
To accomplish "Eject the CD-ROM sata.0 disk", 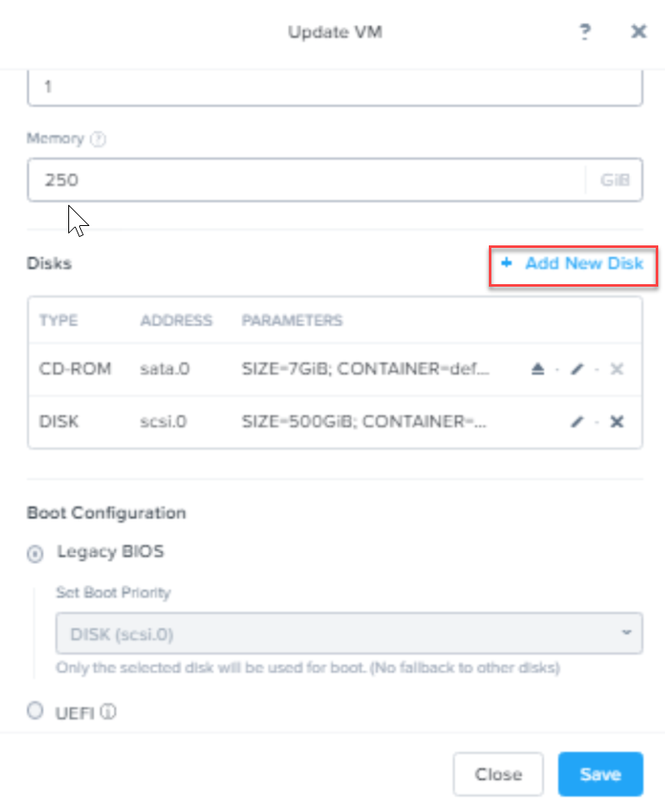I will point(538,369).
